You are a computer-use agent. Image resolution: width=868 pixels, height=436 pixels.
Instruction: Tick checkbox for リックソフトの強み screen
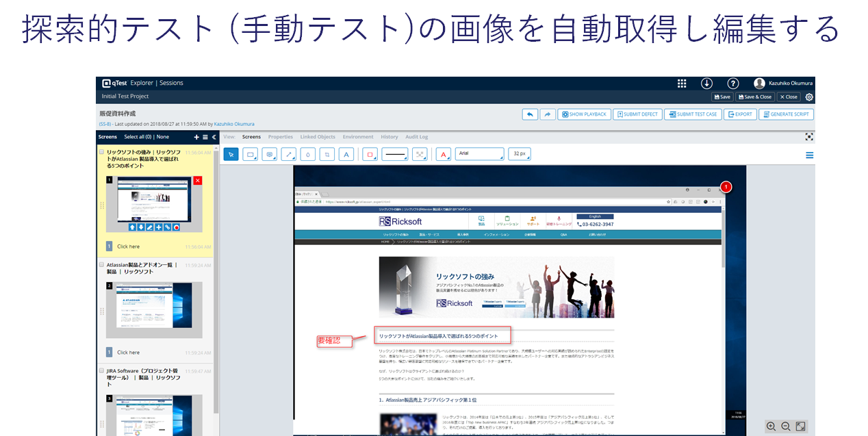(x=102, y=152)
